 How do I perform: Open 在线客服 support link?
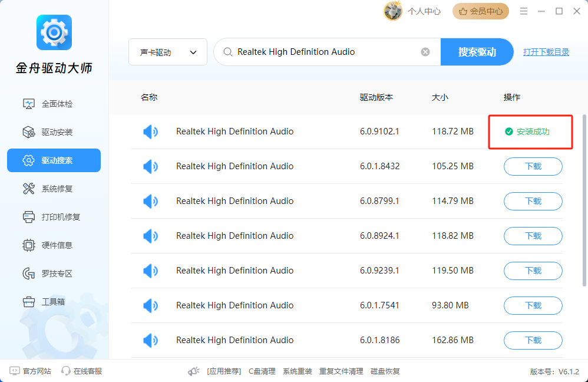81,371
